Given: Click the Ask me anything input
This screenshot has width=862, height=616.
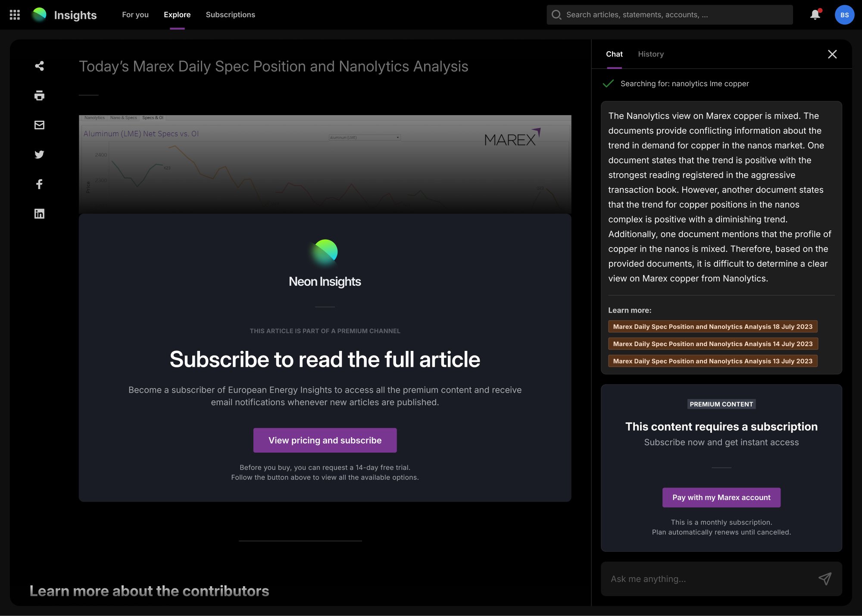Looking at the screenshot, I should click(721, 579).
